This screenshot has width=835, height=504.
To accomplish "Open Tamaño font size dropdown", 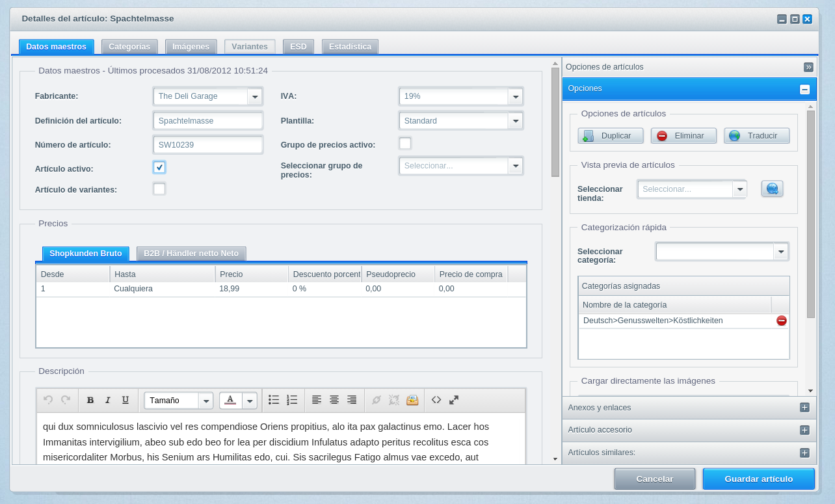I will [206, 401].
